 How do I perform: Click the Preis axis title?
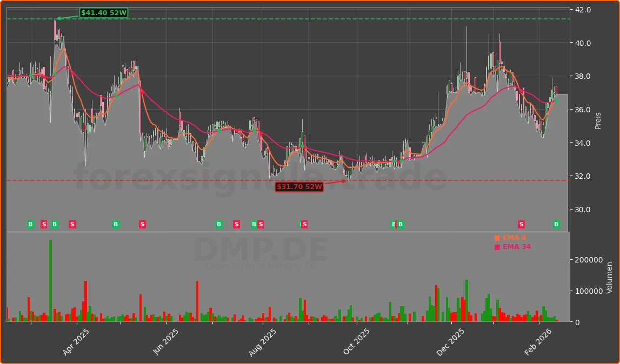tap(598, 120)
